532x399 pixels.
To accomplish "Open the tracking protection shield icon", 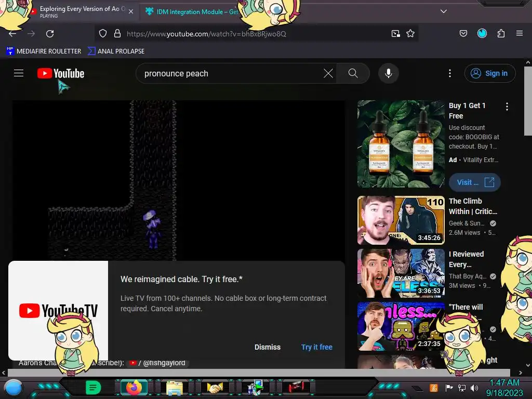I will click(x=103, y=34).
